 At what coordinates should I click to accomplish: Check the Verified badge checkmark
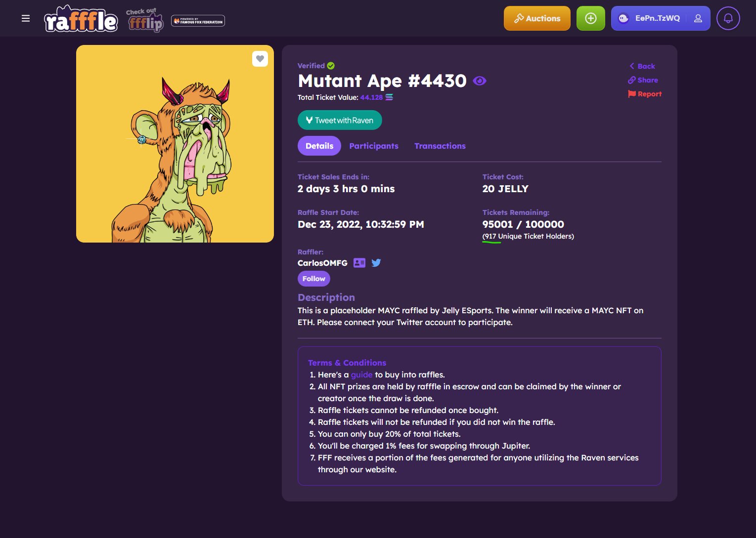(x=331, y=66)
